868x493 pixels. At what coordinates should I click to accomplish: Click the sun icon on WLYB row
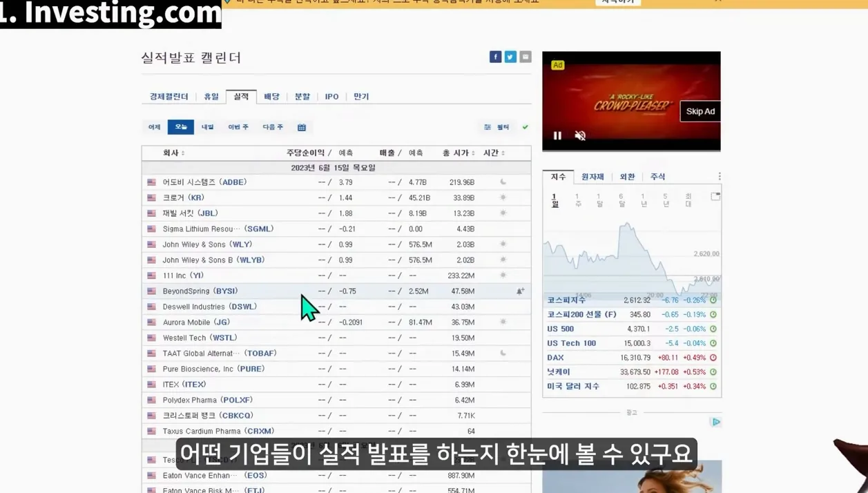503,260
